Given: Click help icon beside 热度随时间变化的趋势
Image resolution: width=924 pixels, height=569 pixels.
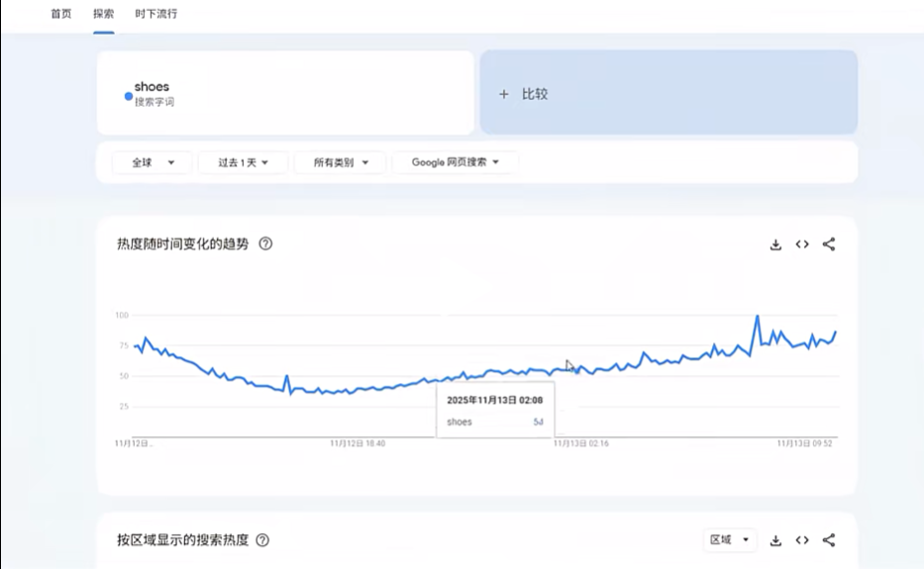Looking at the screenshot, I should pyautogui.click(x=265, y=243).
